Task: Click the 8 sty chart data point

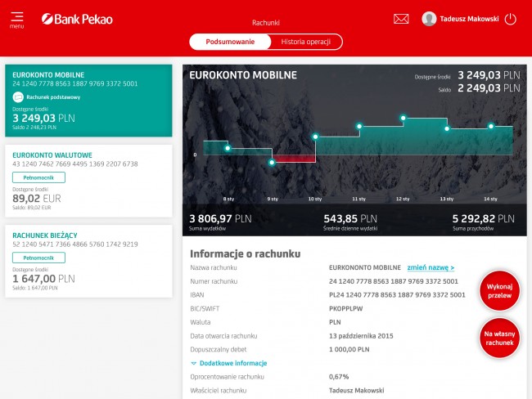Action: 228,148
